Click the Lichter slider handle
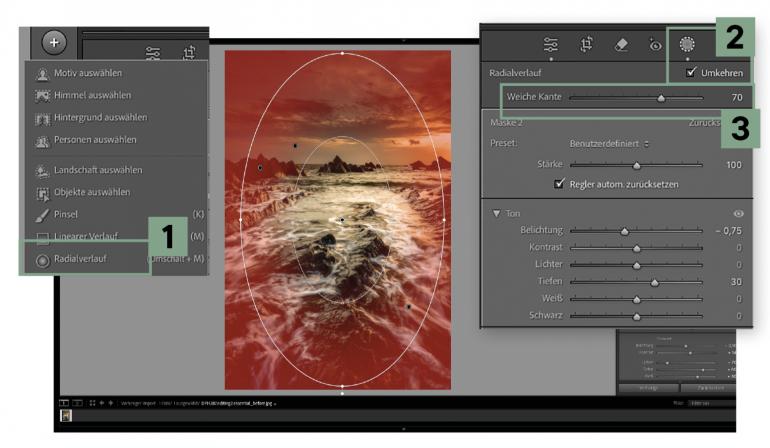Screen dimensions: 770x448 [636, 265]
